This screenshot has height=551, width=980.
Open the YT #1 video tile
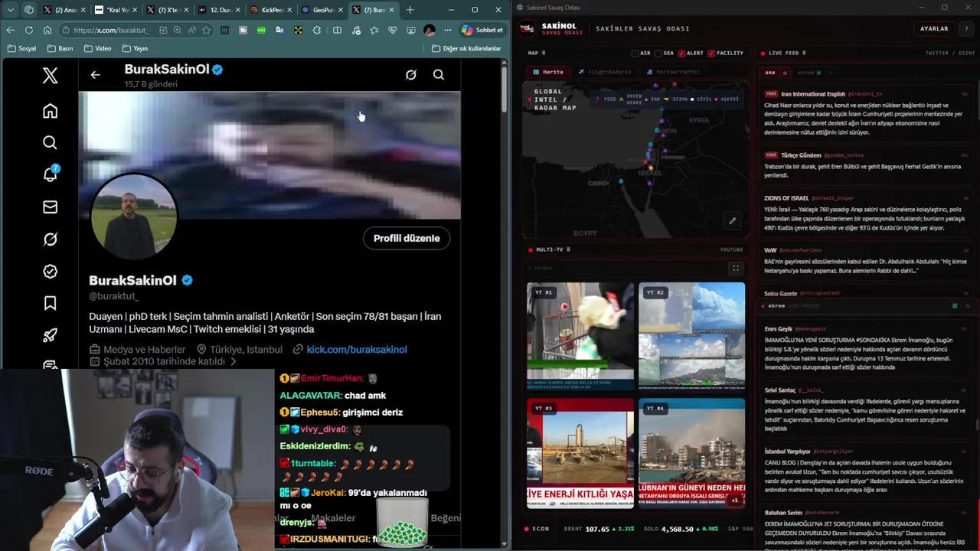pos(580,337)
